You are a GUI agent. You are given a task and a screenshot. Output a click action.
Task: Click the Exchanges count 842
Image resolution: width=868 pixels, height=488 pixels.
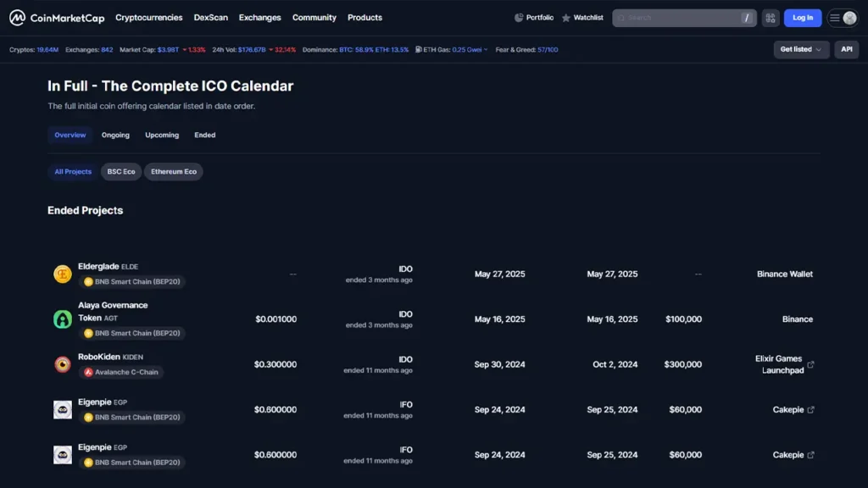tap(107, 50)
